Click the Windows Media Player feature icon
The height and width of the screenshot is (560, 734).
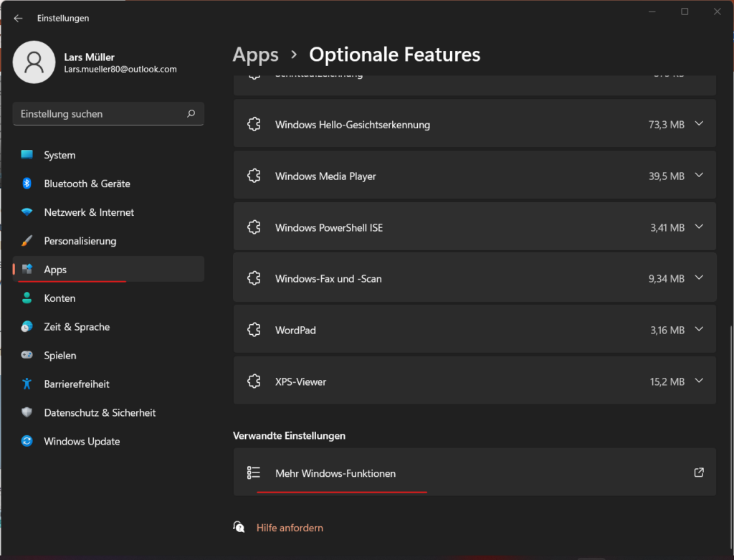(254, 176)
